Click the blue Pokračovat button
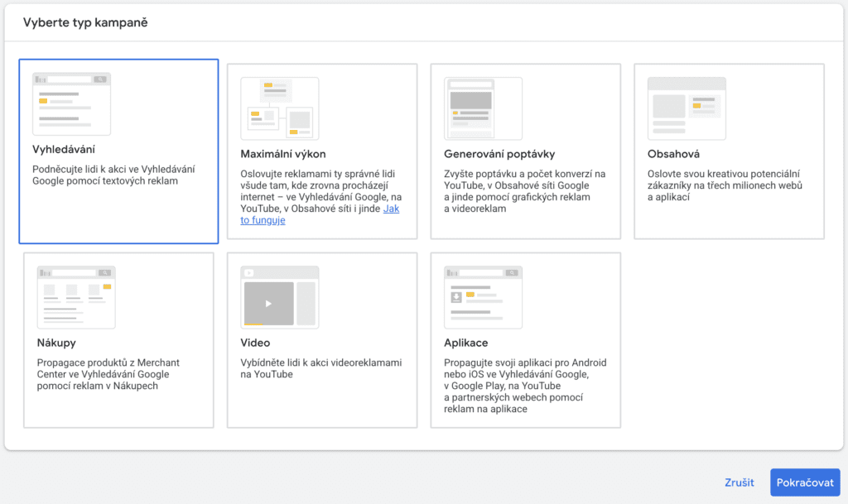The image size is (848, 504). (x=805, y=482)
